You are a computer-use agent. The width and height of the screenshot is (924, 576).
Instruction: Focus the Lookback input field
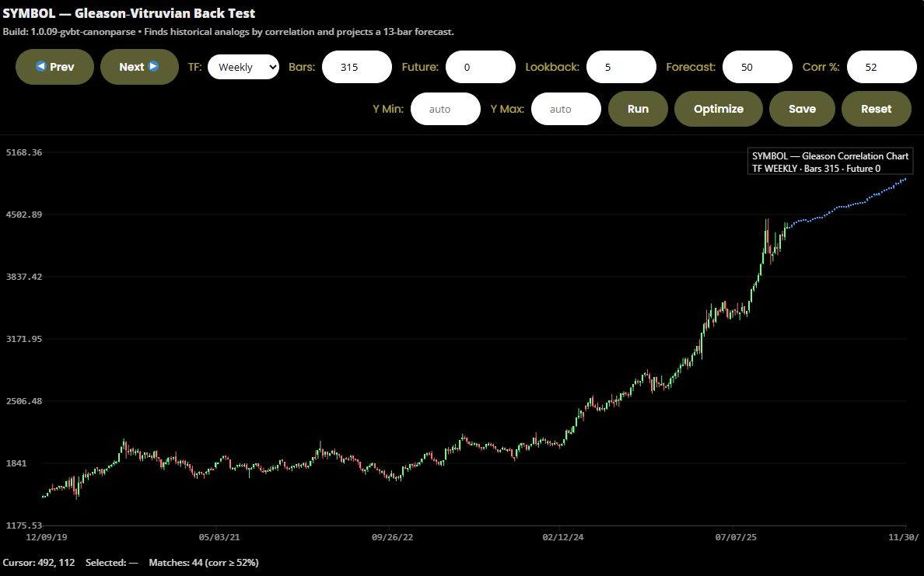[x=621, y=67]
